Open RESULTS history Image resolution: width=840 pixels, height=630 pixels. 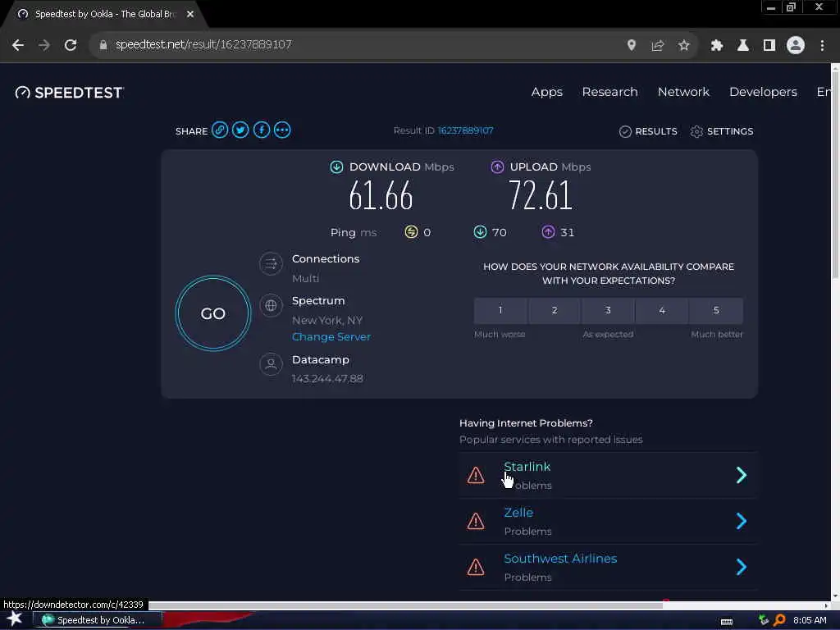pyautogui.click(x=648, y=131)
